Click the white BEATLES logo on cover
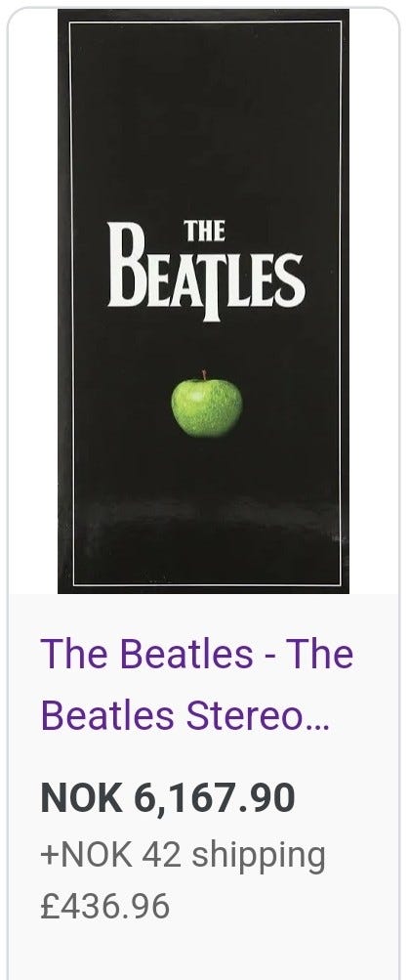 (206, 273)
